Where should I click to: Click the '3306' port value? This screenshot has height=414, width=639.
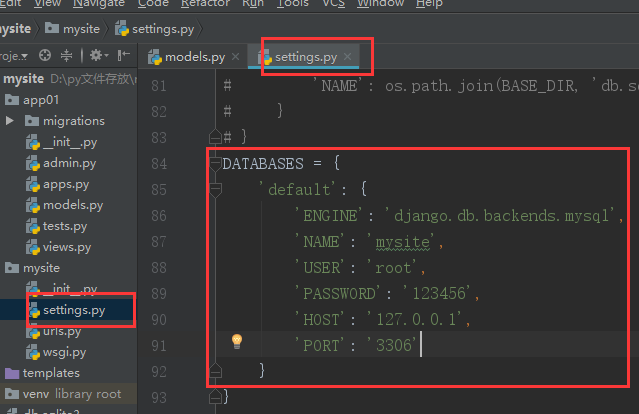394,346
